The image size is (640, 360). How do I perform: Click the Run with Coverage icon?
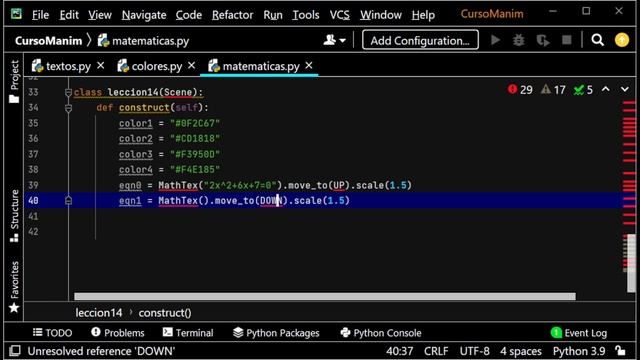[x=542, y=40]
